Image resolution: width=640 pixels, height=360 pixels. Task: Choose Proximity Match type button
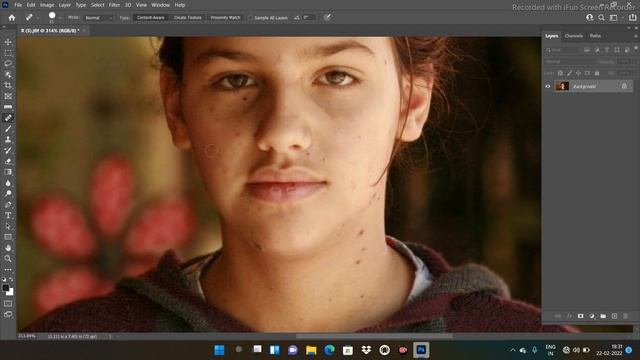pos(225,18)
